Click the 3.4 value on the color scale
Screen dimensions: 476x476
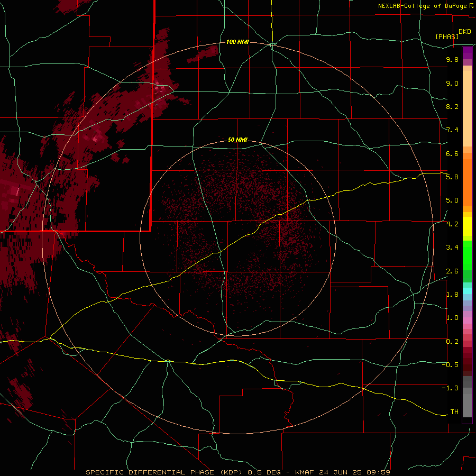pos(452,248)
